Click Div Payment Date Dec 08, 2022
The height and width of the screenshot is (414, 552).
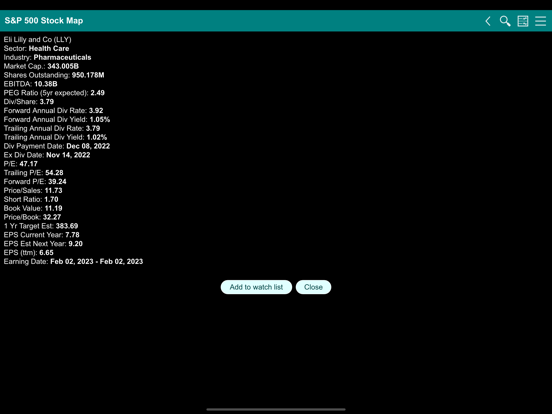(x=57, y=146)
